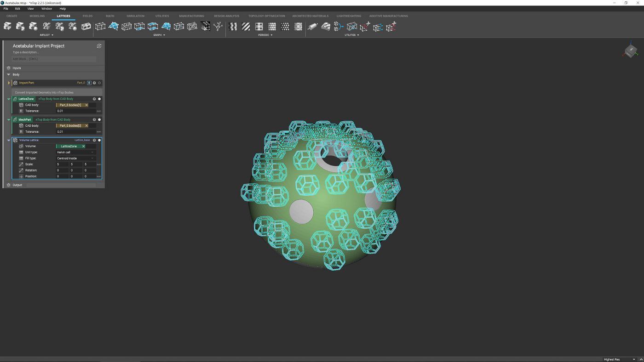
Task: Select the black voxel cube graph icon
Action: [205, 27]
